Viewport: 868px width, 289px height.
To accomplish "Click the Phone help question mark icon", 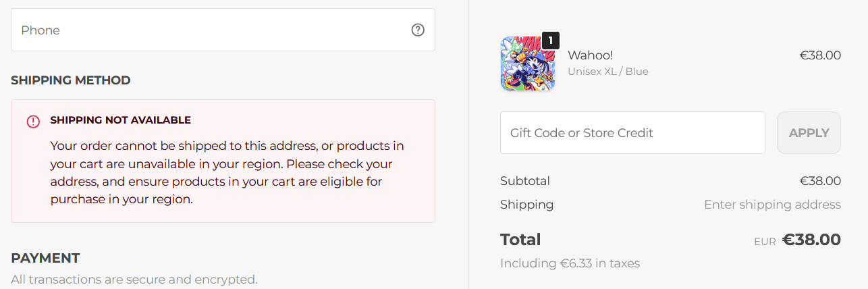I will tap(418, 30).
